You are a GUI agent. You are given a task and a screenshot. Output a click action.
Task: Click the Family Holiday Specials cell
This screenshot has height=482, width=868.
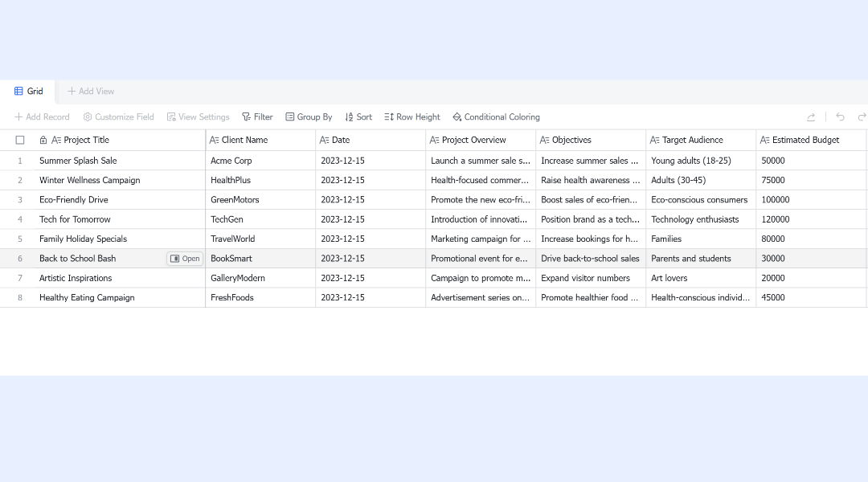point(120,239)
